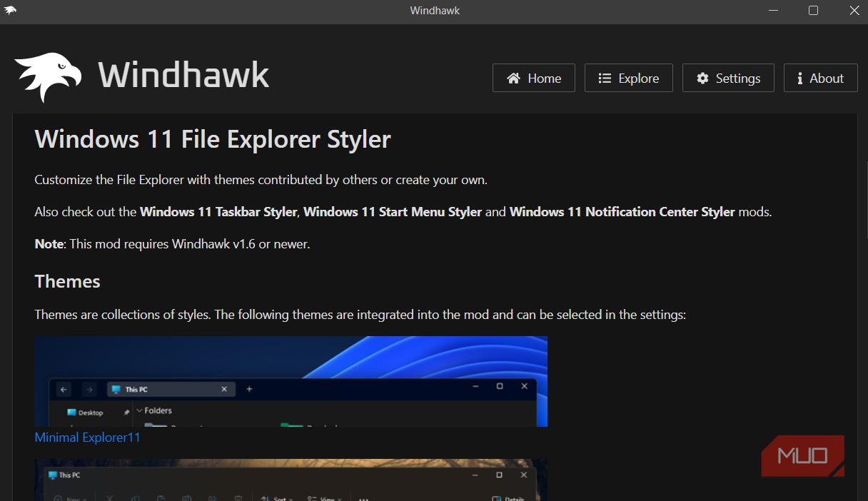The width and height of the screenshot is (868, 501).
Task: Open Windows 11 Taskbar Styler mod
Action: [218, 212]
